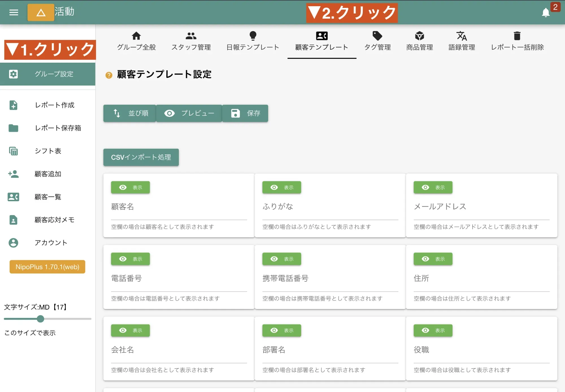Toggle visibility of the 顧客名 field
Viewport: 565px width, 392px height.
(x=130, y=187)
